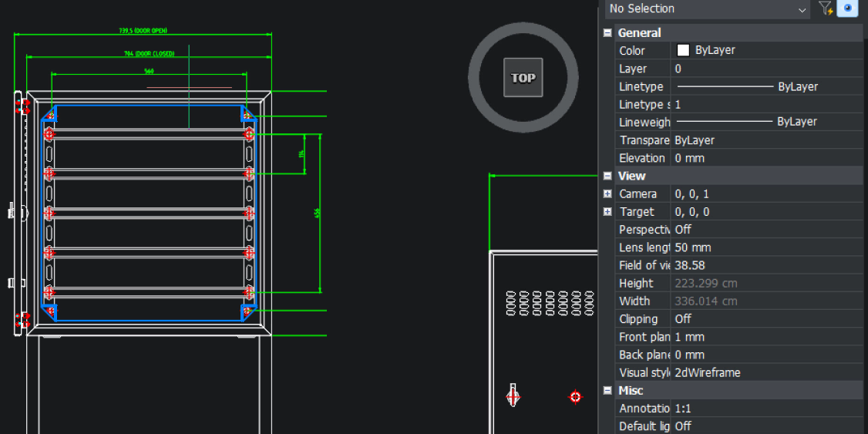
Task: Toggle the Default lighting Off value
Action: (767, 426)
